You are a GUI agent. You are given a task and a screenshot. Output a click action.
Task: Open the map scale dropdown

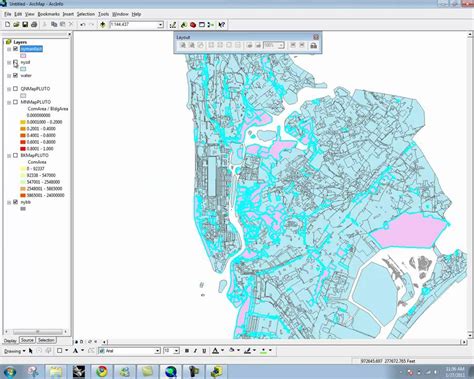[x=160, y=25]
